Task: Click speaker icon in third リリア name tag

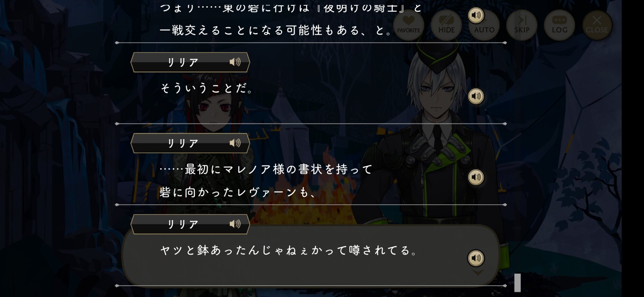Action: [235, 224]
